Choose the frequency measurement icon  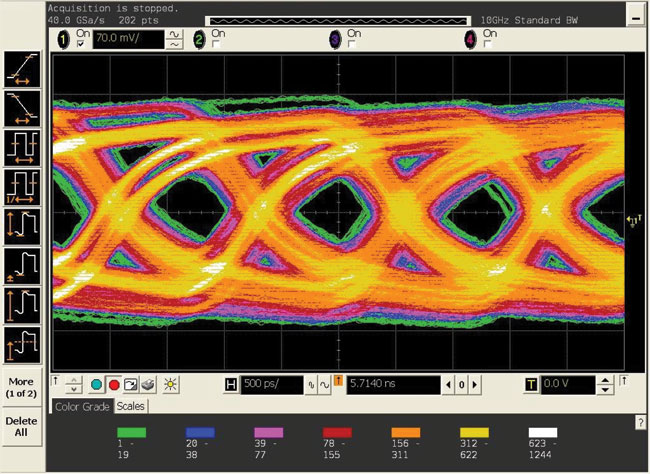click(22, 187)
